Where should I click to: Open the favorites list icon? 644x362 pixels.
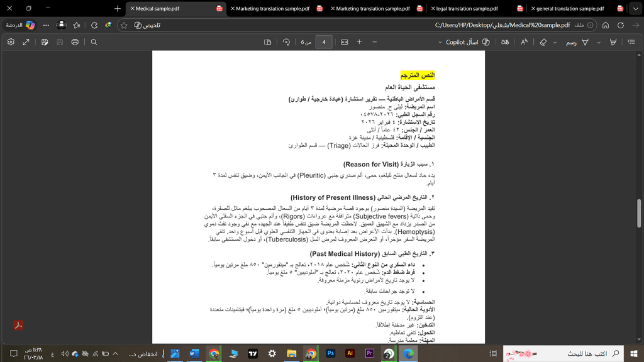[76, 25]
